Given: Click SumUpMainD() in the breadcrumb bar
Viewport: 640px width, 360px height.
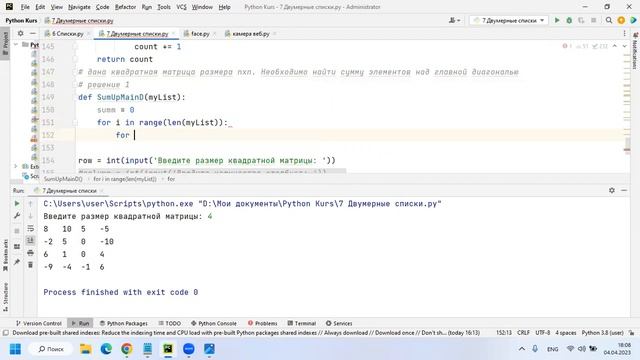Looking at the screenshot, I should [x=63, y=179].
